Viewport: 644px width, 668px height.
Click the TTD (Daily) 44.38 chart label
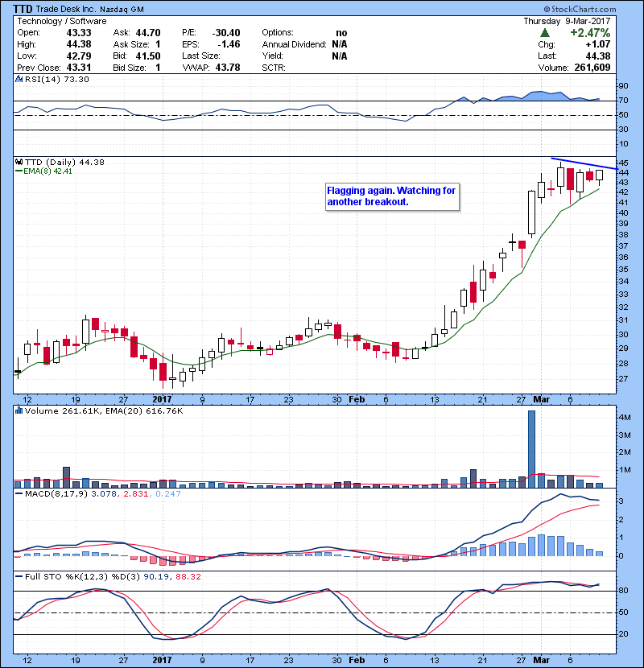click(64, 163)
